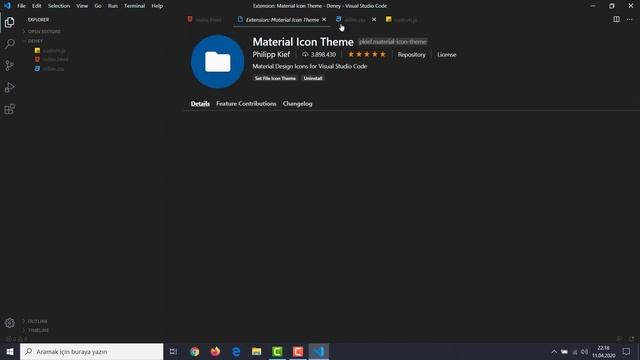The image size is (640, 360).
Task: Open the Run menu
Action: (x=113, y=6)
